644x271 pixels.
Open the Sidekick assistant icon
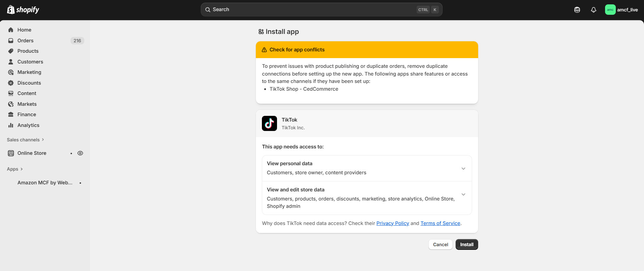click(x=577, y=10)
